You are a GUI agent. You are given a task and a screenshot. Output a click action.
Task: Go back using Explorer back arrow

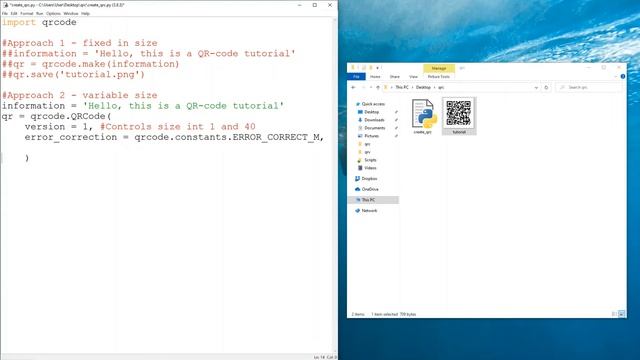pos(353,87)
